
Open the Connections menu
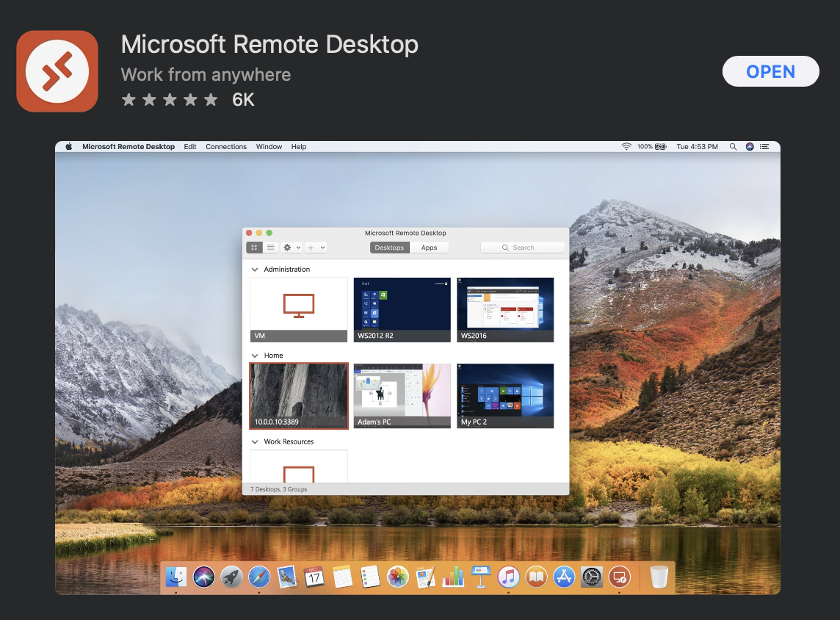[226, 147]
